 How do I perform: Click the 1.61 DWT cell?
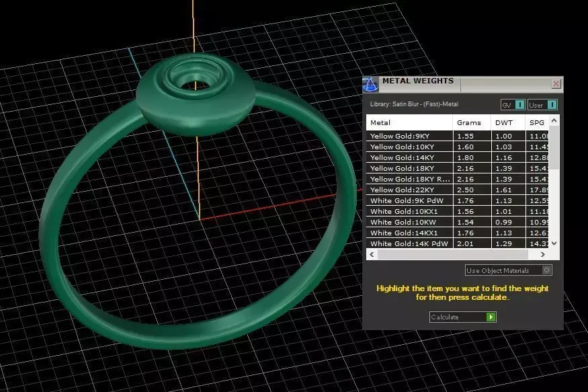pyautogui.click(x=508, y=190)
